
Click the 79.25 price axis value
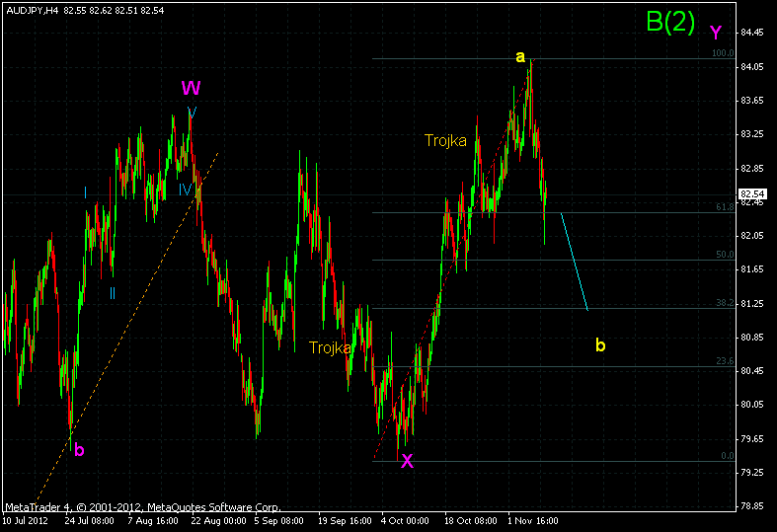[x=752, y=473]
